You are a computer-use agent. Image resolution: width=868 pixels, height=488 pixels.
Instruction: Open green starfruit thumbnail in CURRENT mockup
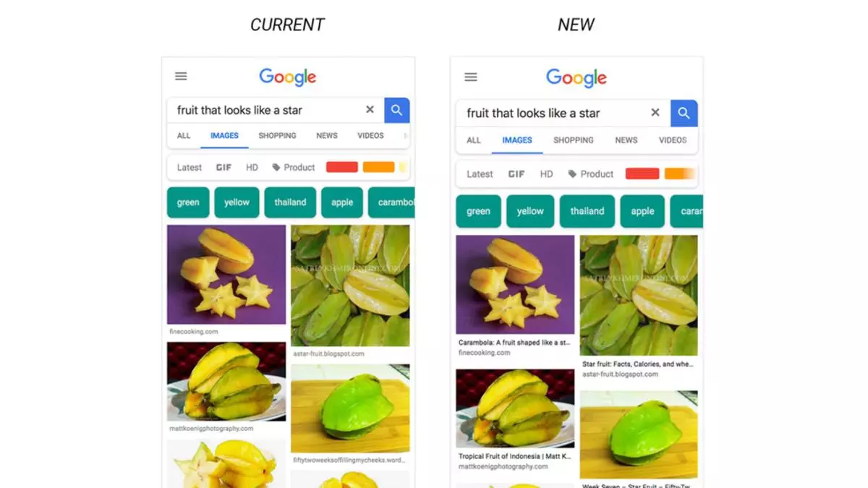350,408
